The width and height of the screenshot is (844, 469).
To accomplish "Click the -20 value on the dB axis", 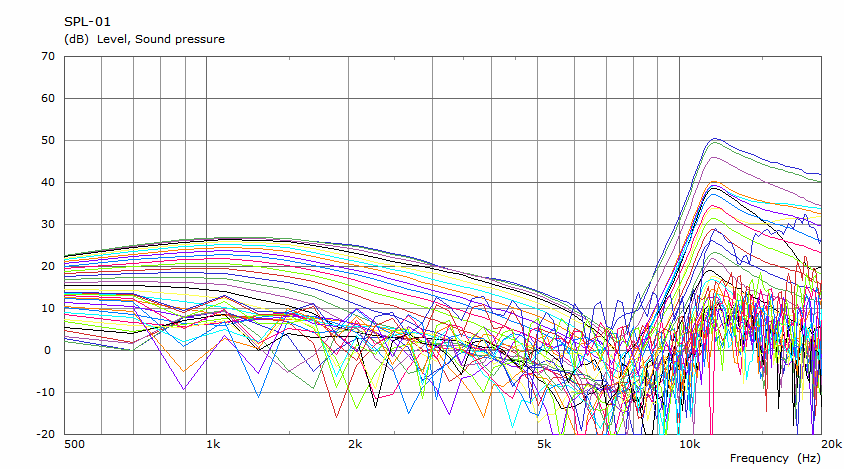I will (46, 434).
